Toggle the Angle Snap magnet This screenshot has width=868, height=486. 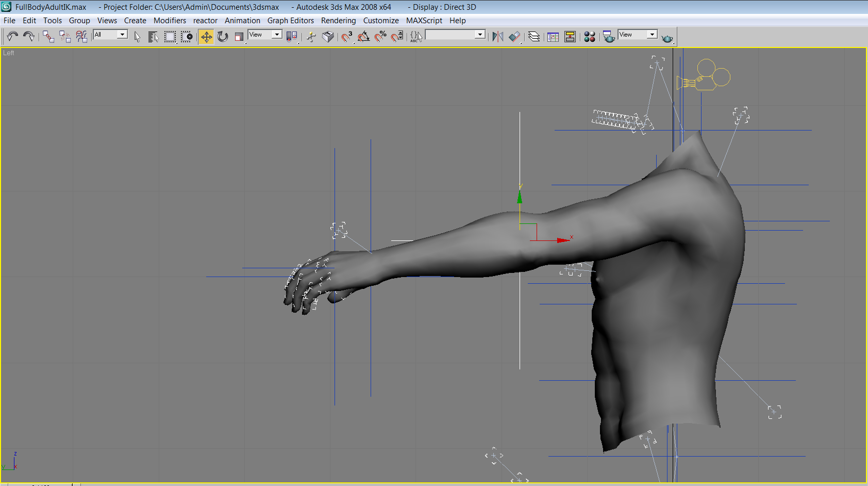363,36
